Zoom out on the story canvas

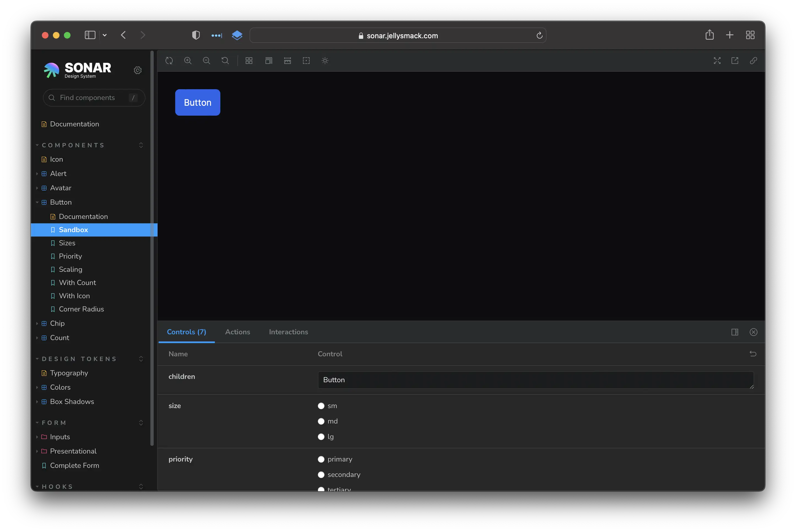tap(206, 61)
